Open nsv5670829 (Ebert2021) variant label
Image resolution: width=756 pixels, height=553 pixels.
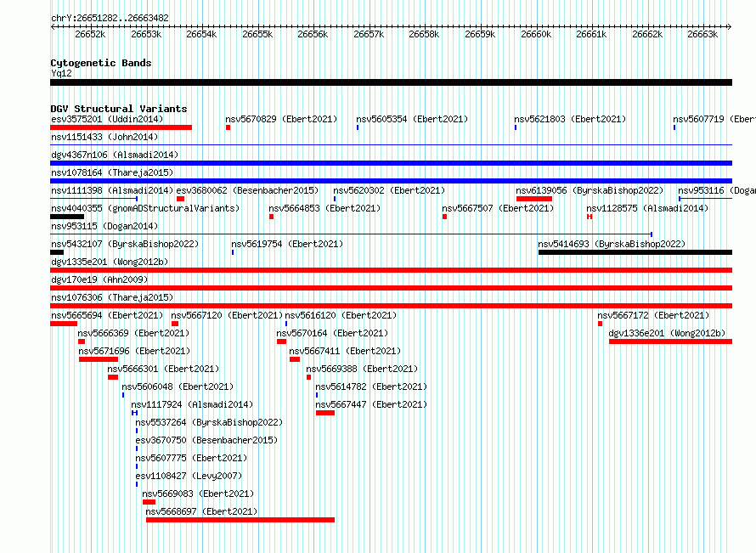281,119
